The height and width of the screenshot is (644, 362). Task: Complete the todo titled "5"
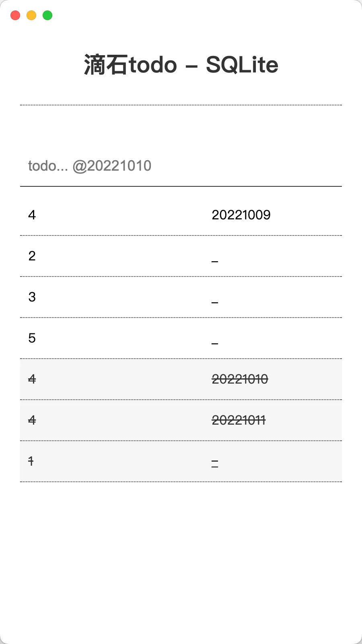click(x=32, y=338)
